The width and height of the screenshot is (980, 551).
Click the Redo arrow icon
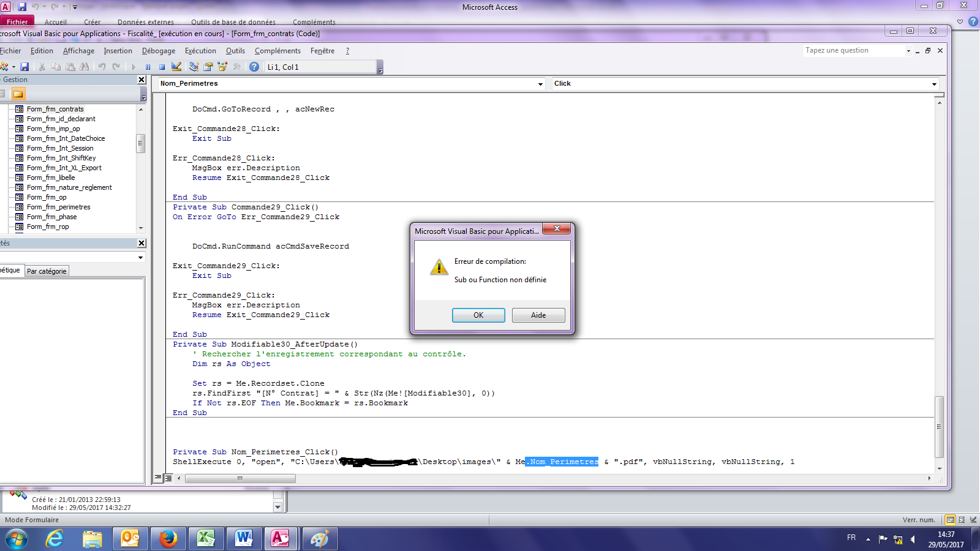(116, 67)
